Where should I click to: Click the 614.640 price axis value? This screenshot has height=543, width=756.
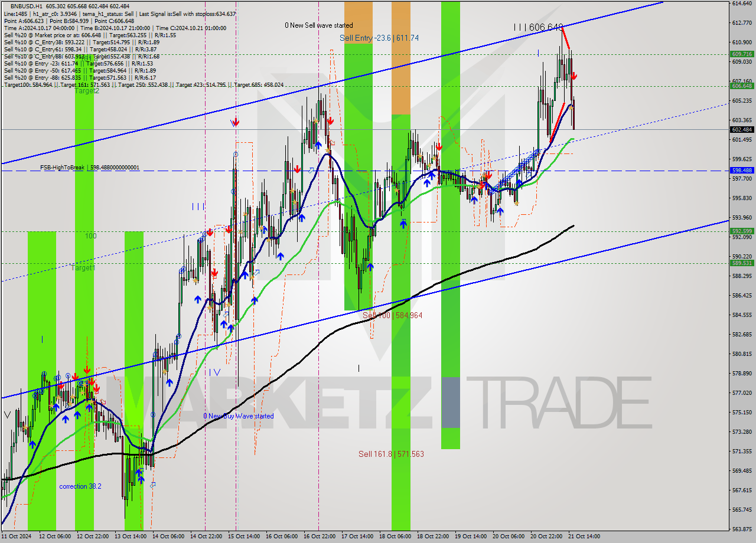742,4
